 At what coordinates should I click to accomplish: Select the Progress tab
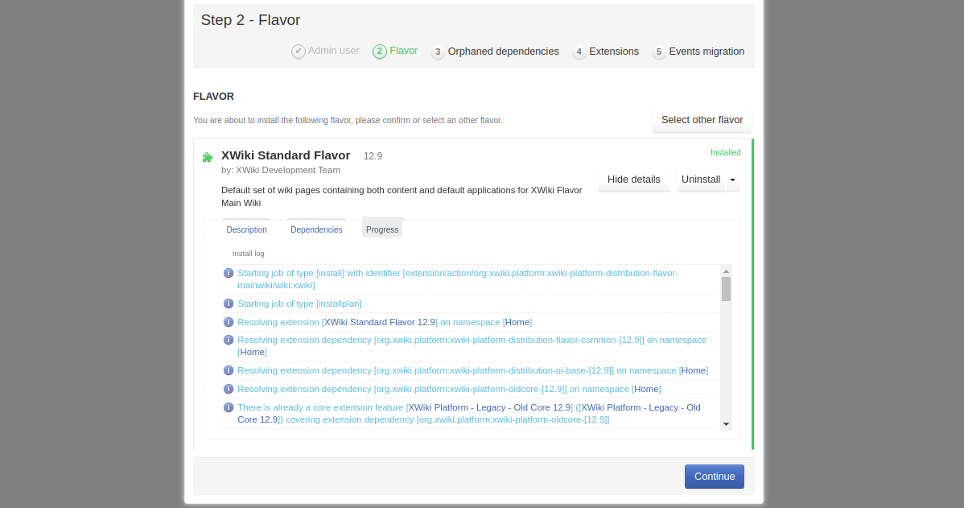[382, 229]
